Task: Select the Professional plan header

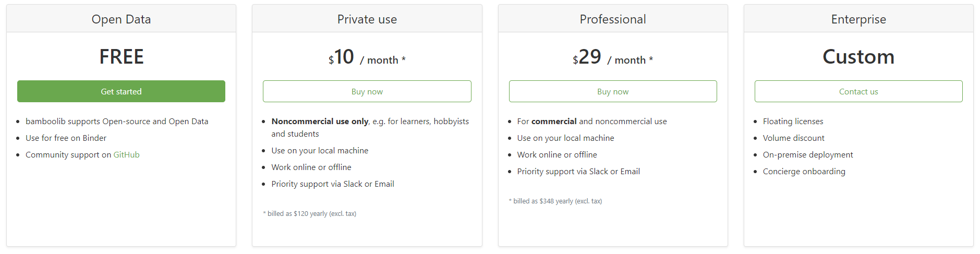Action: click(x=613, y=19)
